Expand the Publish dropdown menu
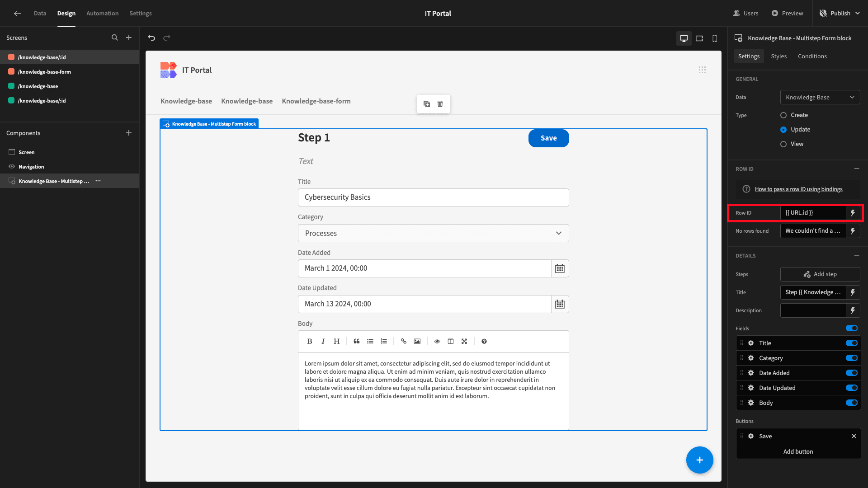The height and width of the screenshot is (488, 868). point(858,14)
